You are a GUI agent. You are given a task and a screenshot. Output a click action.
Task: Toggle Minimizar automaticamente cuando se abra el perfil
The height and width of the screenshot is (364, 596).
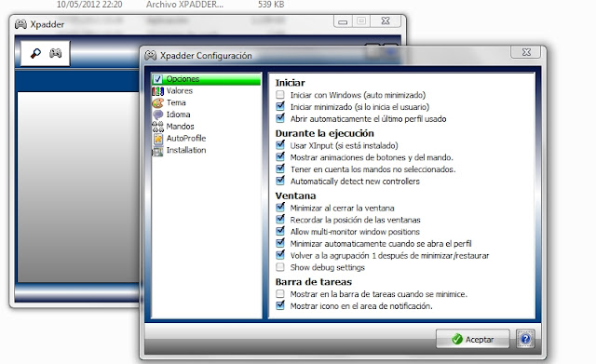point(280,242)
